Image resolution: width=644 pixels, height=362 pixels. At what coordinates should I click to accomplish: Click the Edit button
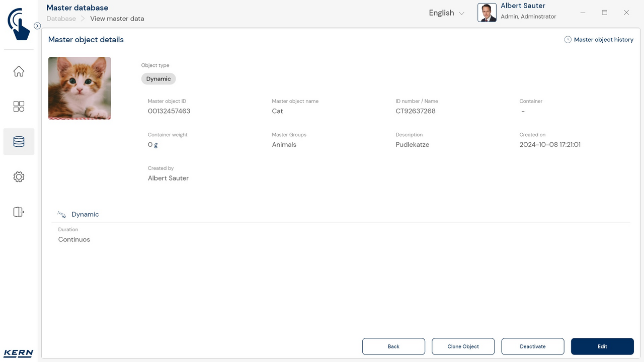tap(602, 346)
